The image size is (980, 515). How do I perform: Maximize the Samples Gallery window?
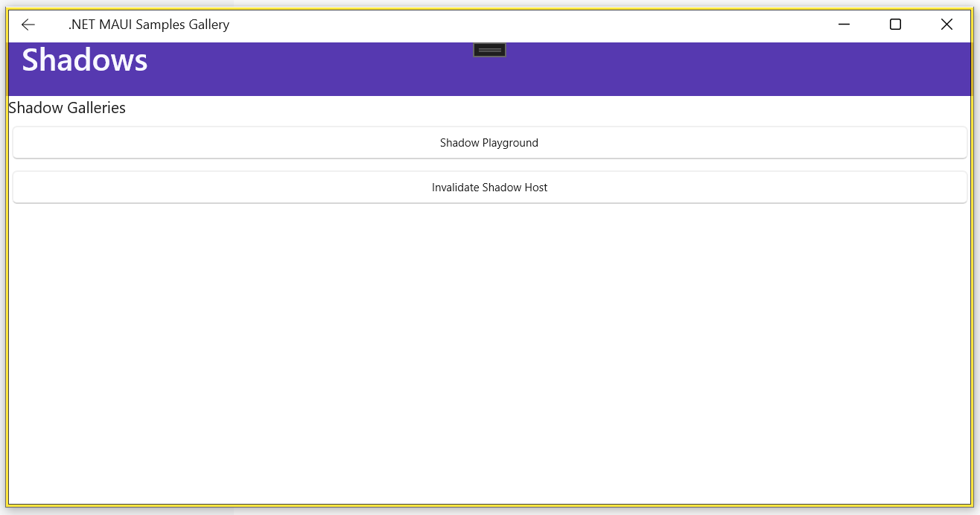[x=895, y=25]
